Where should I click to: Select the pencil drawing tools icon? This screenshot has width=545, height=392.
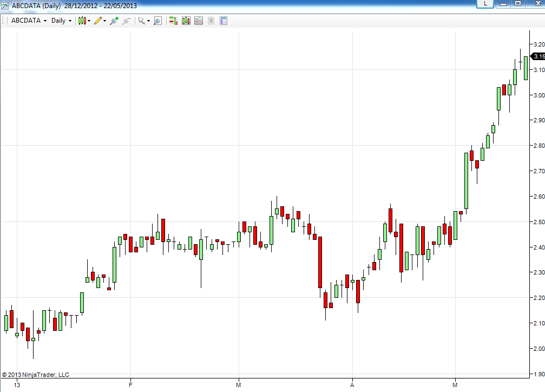click(x=98, y=21)
